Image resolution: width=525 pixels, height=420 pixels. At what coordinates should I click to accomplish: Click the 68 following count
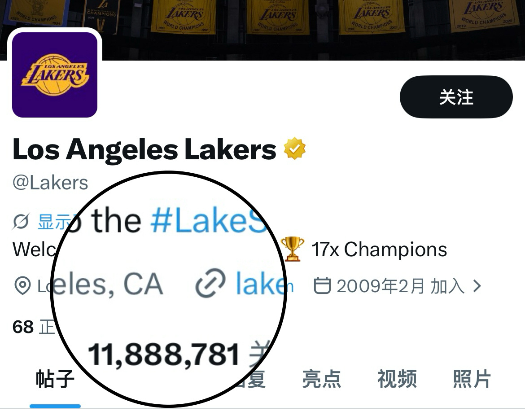coord(23,327)
